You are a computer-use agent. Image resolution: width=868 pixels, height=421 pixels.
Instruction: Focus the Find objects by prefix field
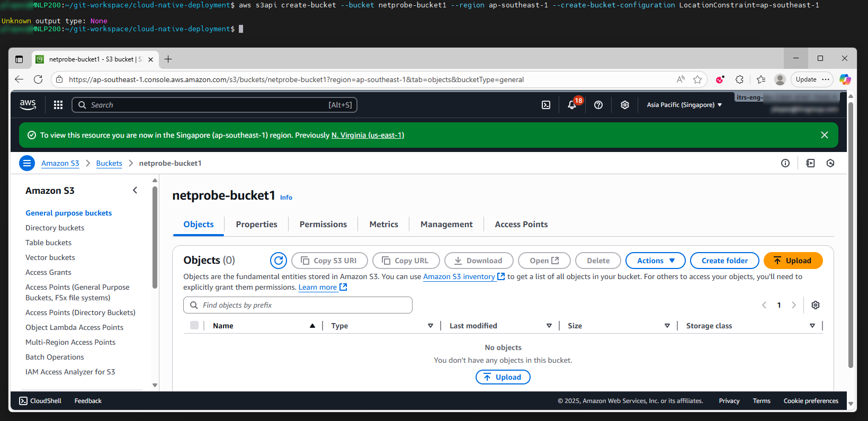tap(298, 305)
